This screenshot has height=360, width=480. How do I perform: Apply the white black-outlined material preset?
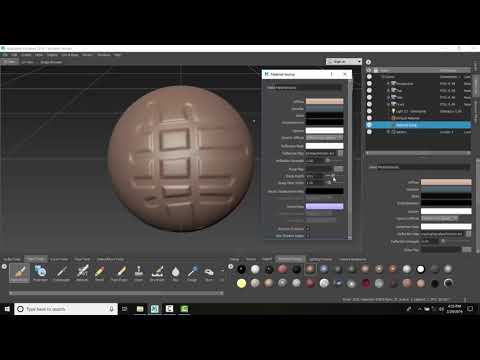click(421, 269)
